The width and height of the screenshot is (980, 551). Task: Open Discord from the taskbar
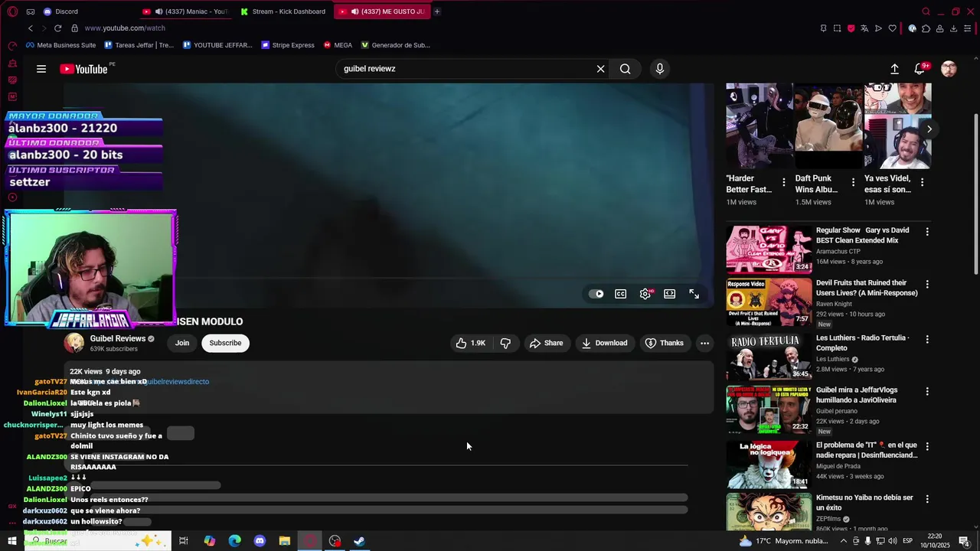(260, 541)
